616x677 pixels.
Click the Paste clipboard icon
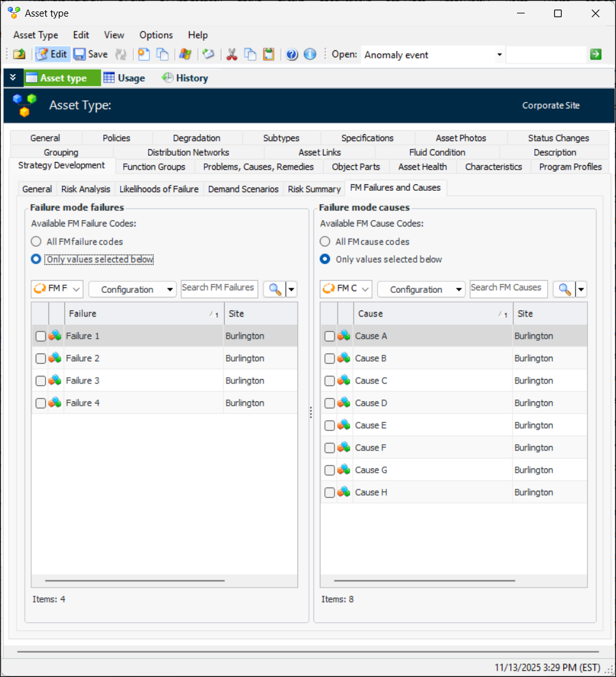coord(269,54)
